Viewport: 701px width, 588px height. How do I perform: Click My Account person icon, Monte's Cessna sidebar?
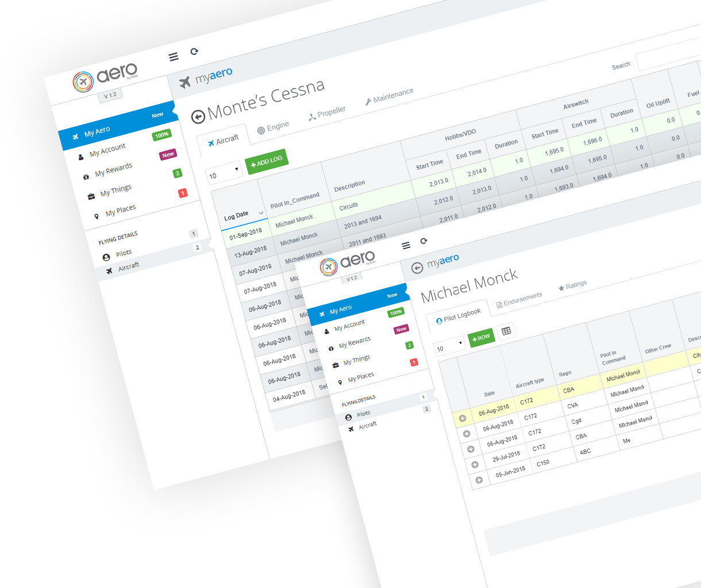[81, 156]
